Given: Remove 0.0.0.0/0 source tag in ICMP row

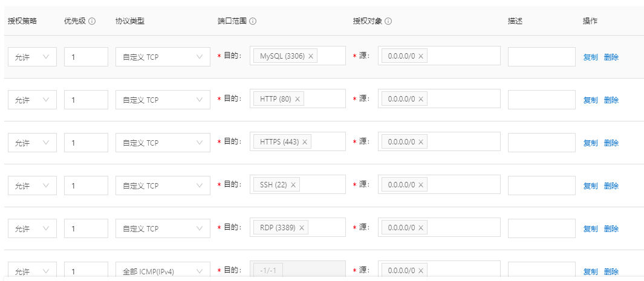Looking at the screenshot, I should click(421, 270).
